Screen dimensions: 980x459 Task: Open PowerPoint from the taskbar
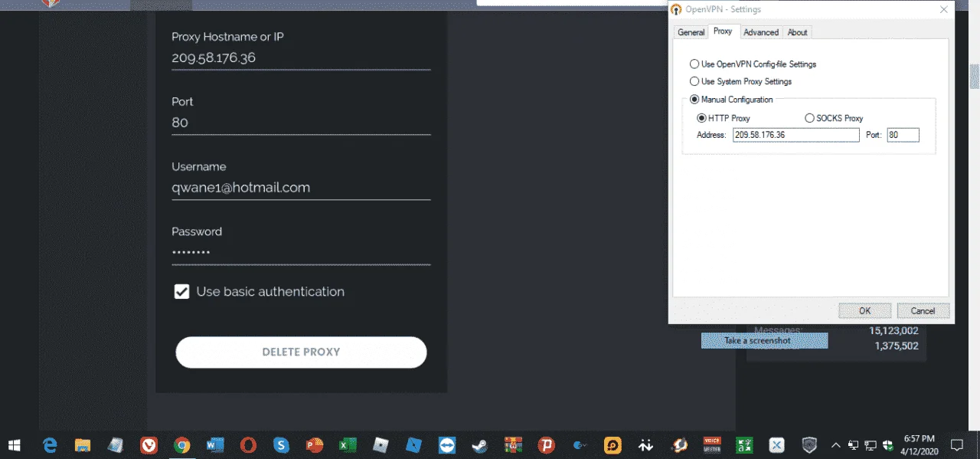click(315, 444)
